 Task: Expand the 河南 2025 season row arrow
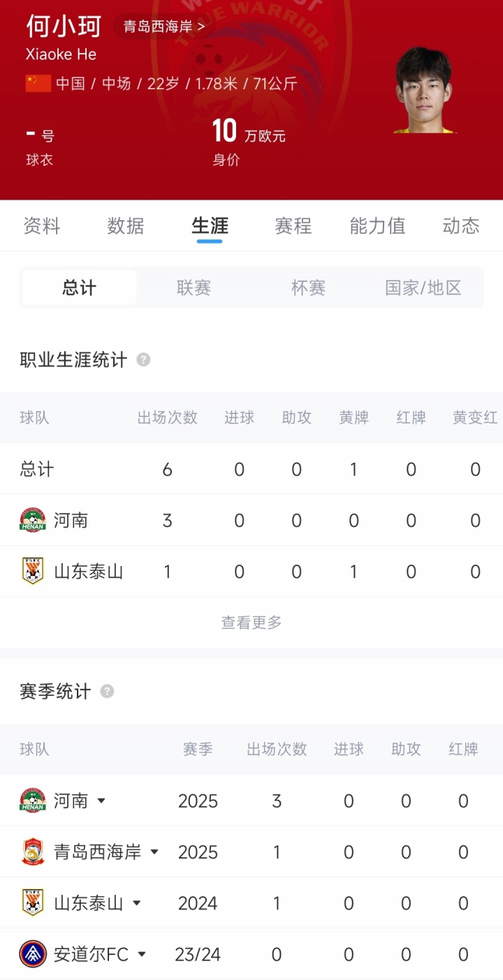[x=101, y=801]
